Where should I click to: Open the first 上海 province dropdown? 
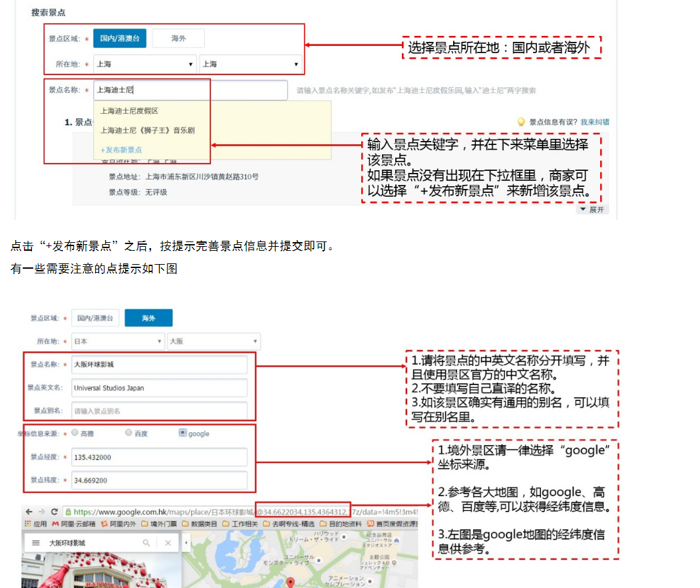[144, 65]
